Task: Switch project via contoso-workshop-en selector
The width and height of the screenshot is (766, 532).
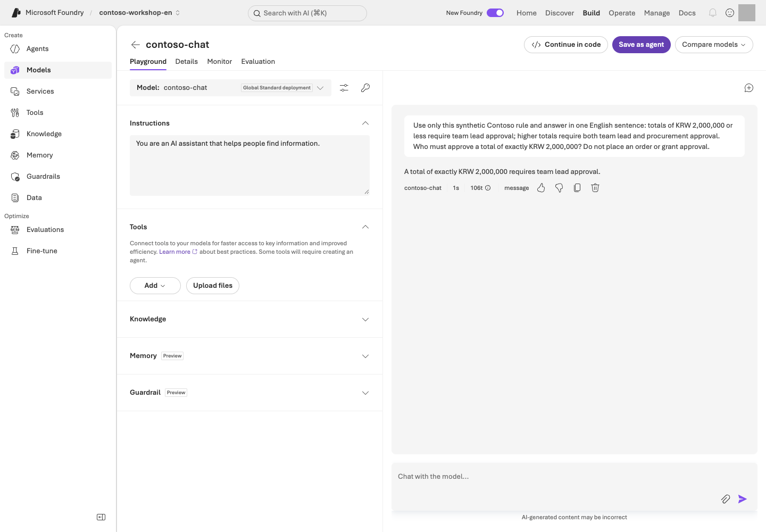Action: (x=140, y=13)
